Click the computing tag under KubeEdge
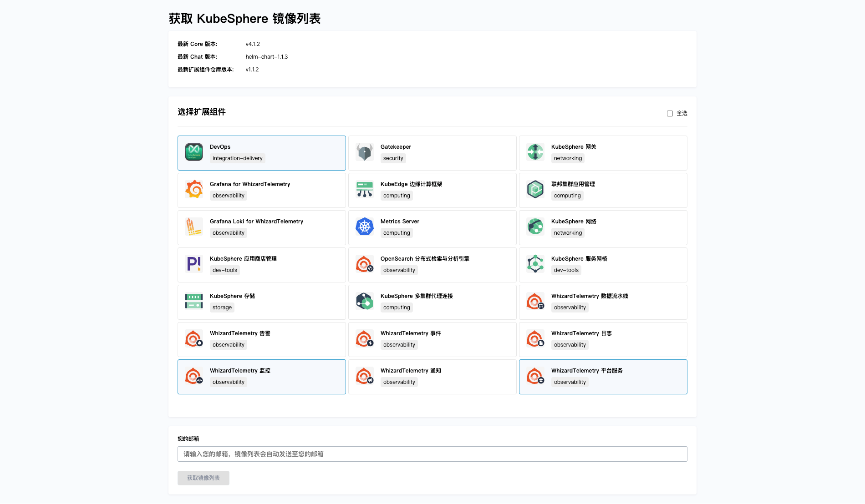The height and width of the screenshot is (504, 865). coord(397,196)
